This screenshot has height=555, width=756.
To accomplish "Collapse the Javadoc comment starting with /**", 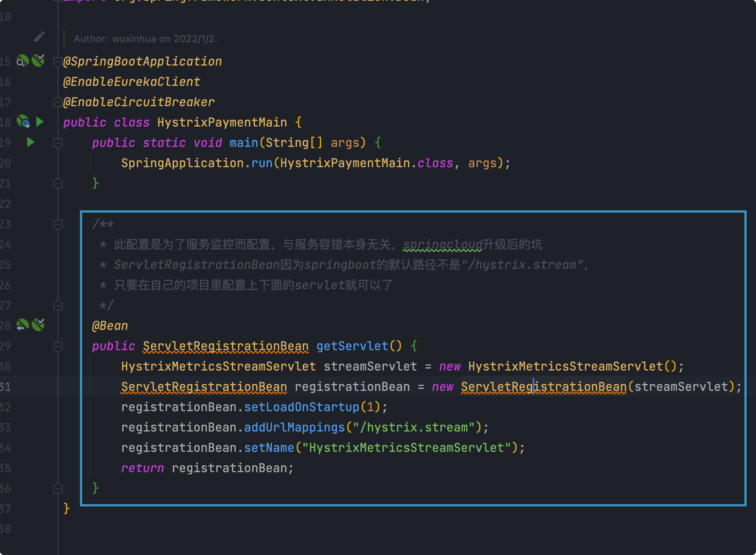I will click(58, 224).
